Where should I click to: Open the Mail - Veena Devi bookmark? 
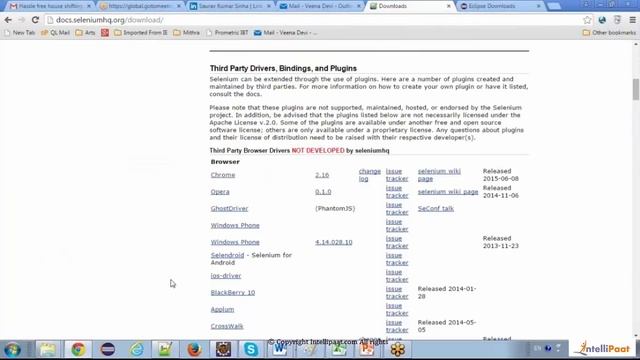point(285,32)
